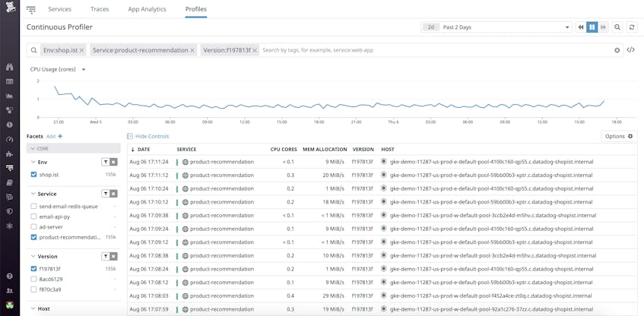Collapse the CORE facet group

(74, 149)
